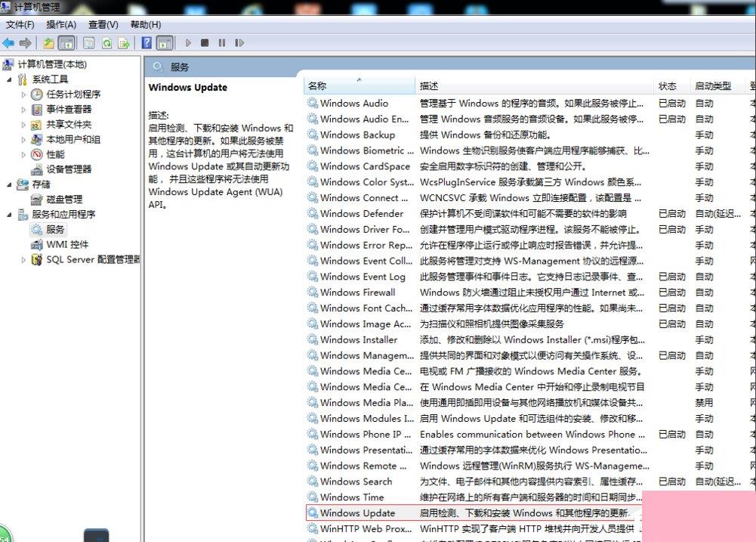756x542 pixels.
Task: Click the Up one level folder icon
Action: click(48, 43)
